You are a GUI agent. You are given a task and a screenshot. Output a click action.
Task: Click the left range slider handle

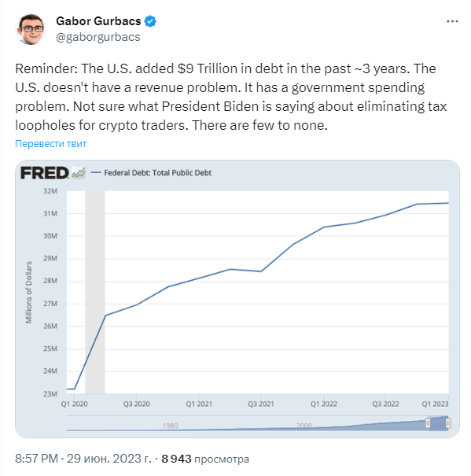coord(428,423)
